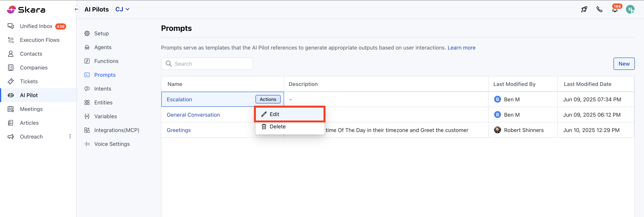Click the New prompt button
The image size is (644, 217).
pyautogui.click(x=624, y=64)
